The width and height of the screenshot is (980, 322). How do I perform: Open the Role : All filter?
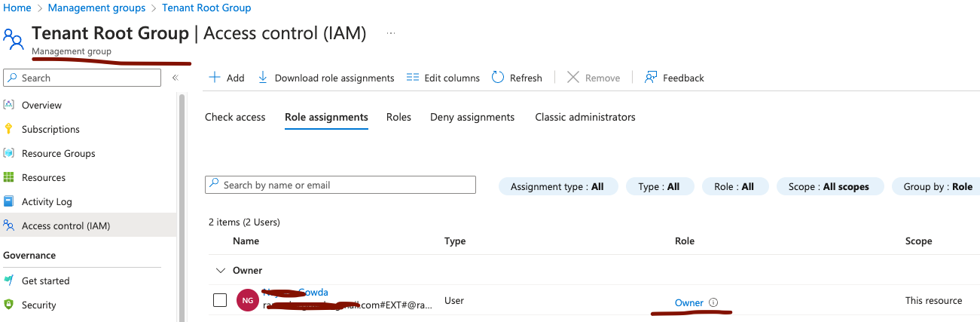click(x=734, y=186)
